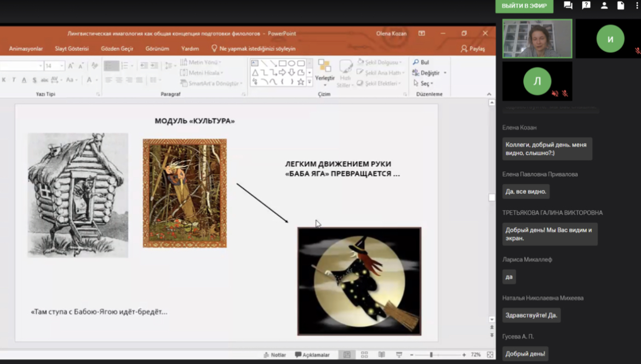This screenshot has height=364, width=641.
Task: Switch to slide sorter view
Action: click(x=364, y=355)
